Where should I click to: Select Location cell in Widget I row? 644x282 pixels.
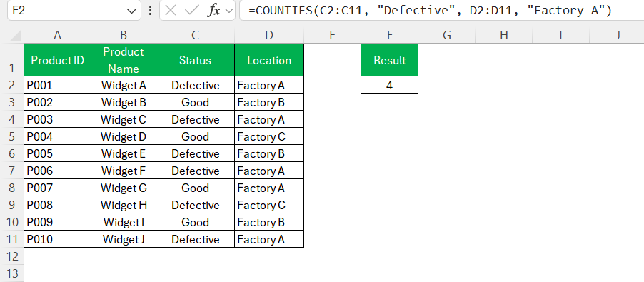coord(269,222)
